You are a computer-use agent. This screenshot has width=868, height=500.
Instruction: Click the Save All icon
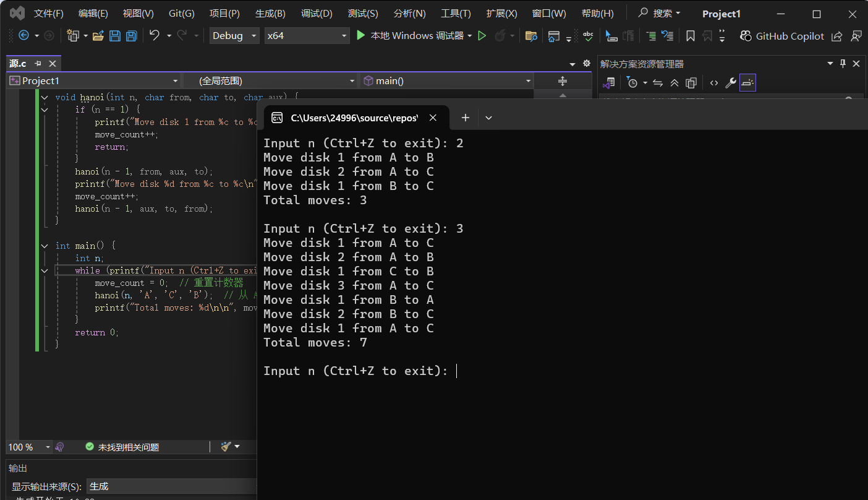click(x=131, y=36)
